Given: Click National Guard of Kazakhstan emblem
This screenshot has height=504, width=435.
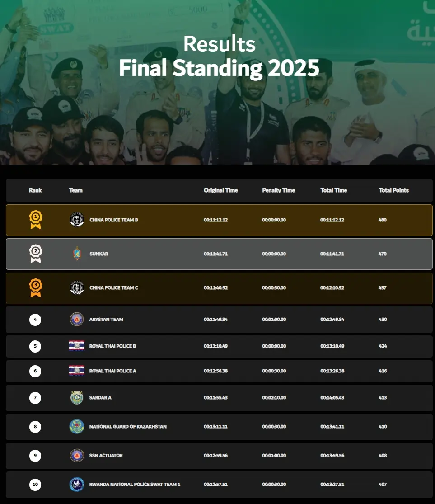Looking at the screenshot, I should [x=77, y=426].
